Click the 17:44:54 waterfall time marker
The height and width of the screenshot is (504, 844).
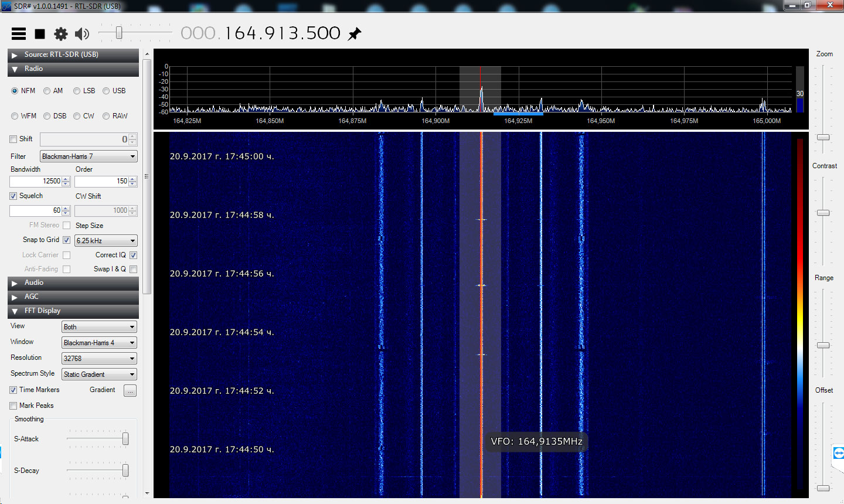(x=222, y=332)
